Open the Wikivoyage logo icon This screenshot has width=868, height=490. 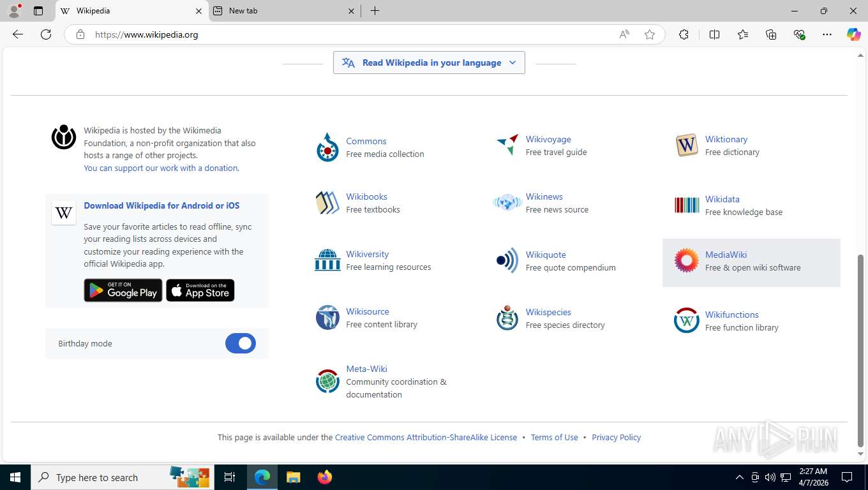(507, 145)
